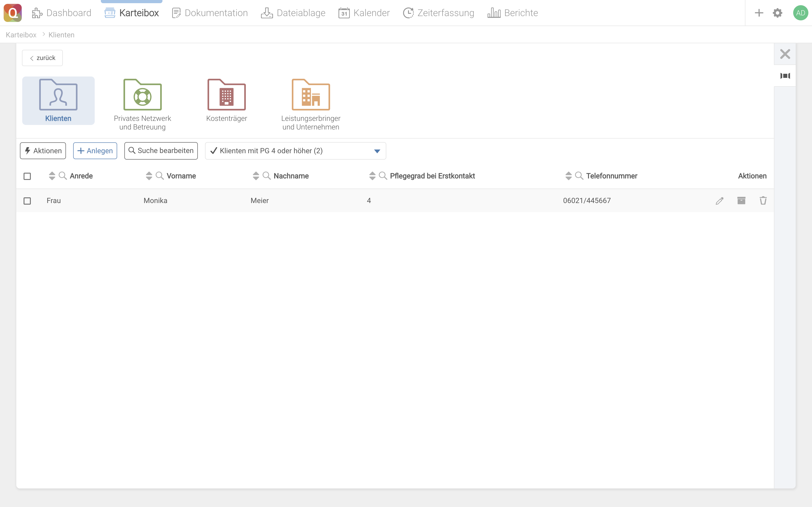
Task: Check the checkbox for Frau Monika Meier
Action: pos(27,201)
